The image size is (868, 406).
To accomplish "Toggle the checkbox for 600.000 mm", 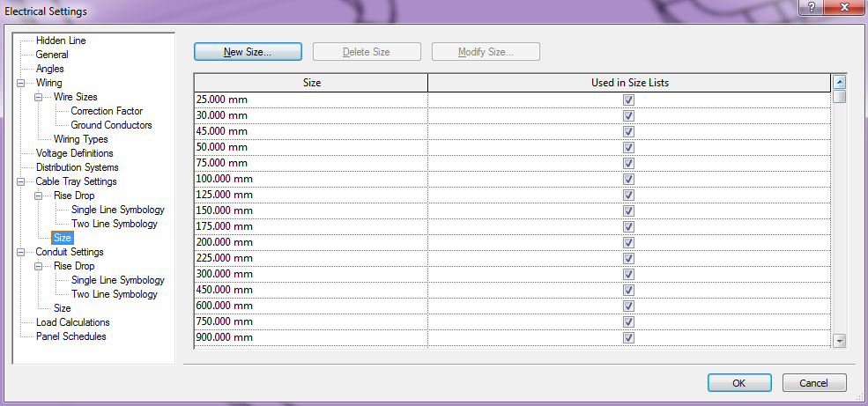I will (x=628, y=306).
